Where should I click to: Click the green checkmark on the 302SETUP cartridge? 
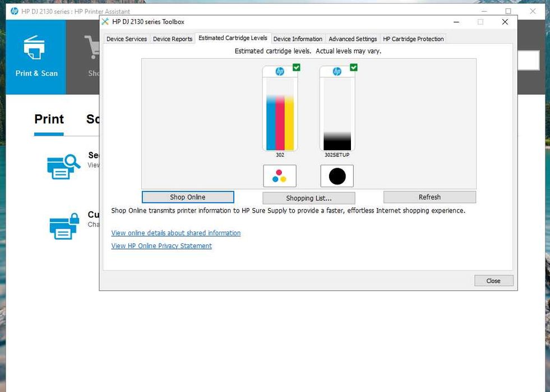[x=354, y=67]
